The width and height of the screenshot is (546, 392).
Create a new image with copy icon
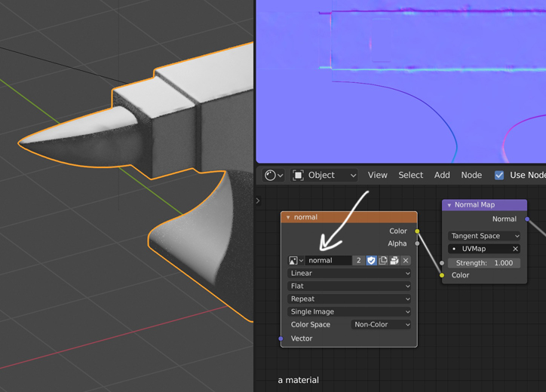pos(382,260)
